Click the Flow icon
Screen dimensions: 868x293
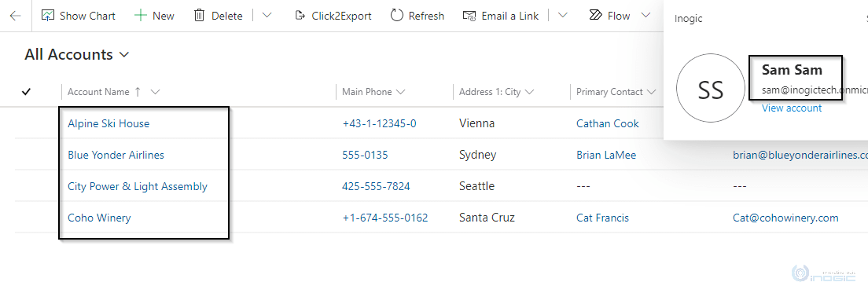[x=596, y=16]
